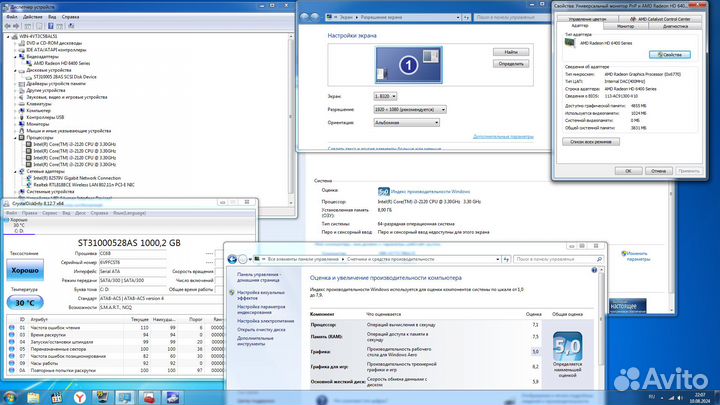Click the help icon in performance window
The image size is (720, 405).
(x=594, y=270)
